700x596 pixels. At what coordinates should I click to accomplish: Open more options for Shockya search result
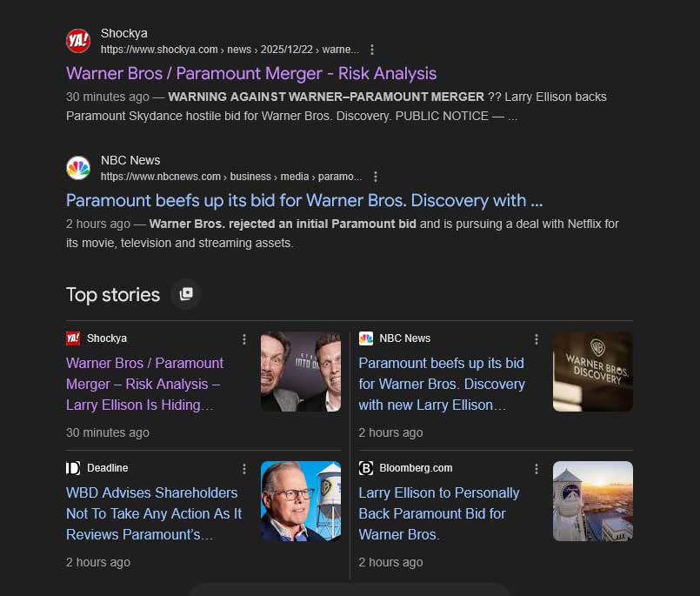(x=373, y=50)
